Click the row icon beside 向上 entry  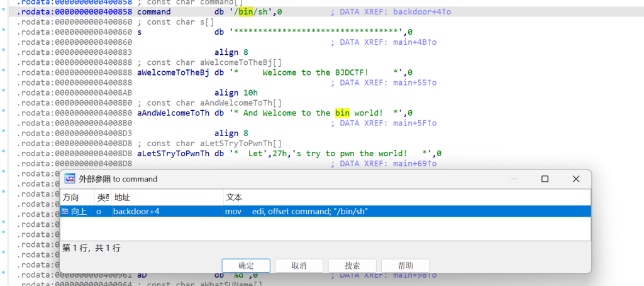click(x=65, y=212)
